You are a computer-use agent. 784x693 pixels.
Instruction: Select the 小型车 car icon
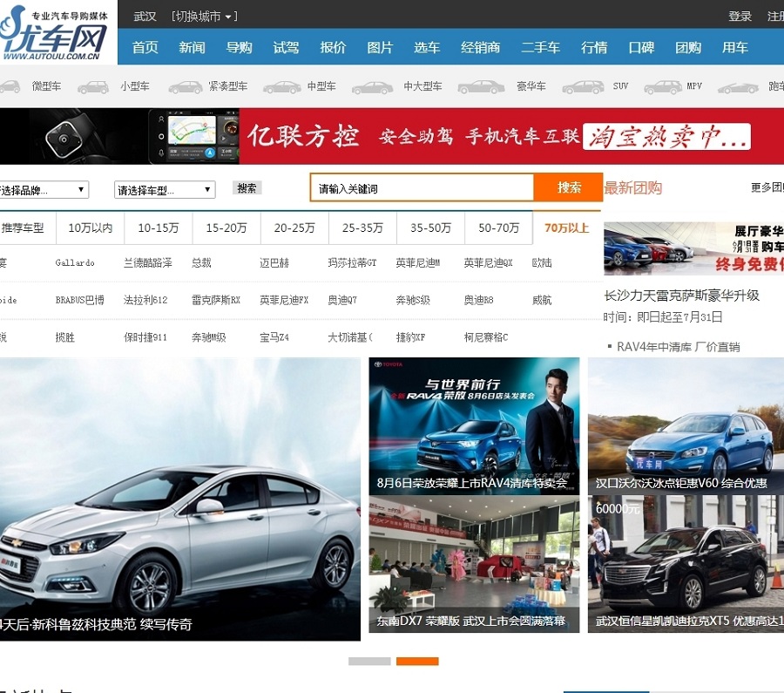(93, 87)
